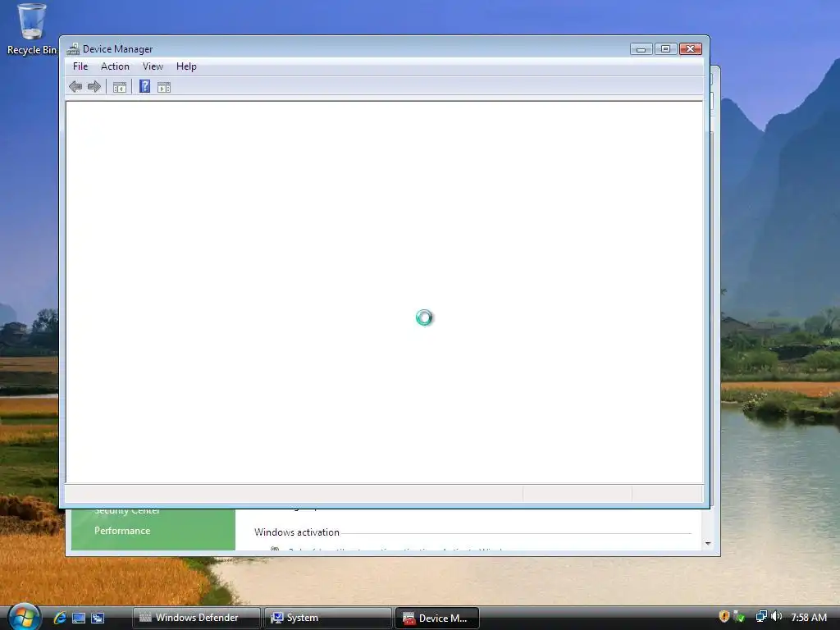Close the Device Manager window

tap(691, 49)
